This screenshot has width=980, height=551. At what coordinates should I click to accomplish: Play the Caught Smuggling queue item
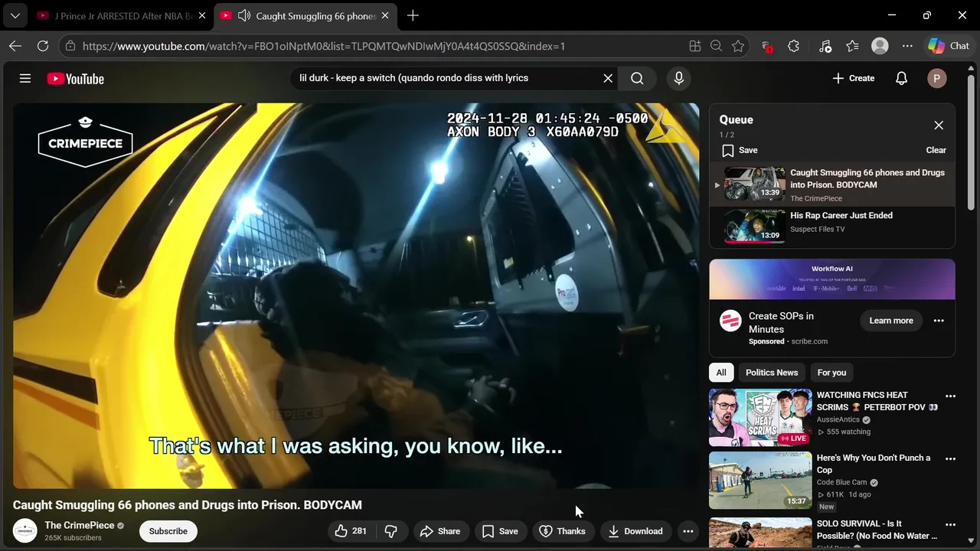(832, 184)
